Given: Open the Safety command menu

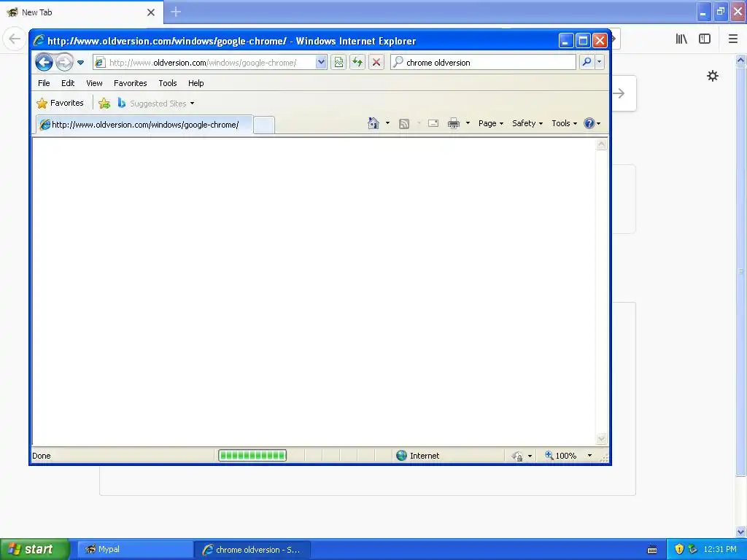Looking at the screenshot, I should coord(527,123).
